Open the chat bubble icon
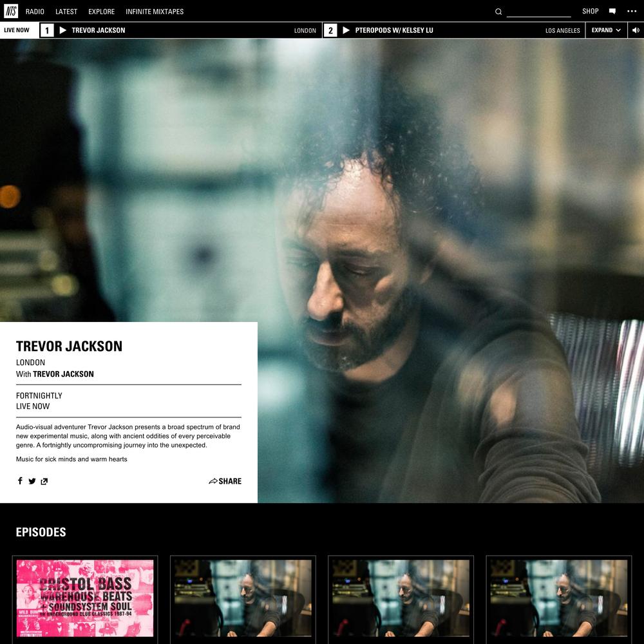The height and width of the screenshot is (644, 644). coord(612,12)
